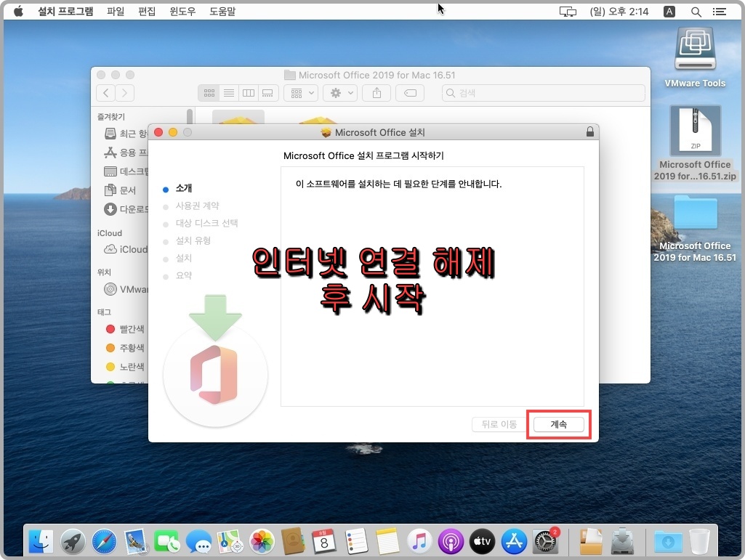Open Apple TV from the Dock
The height and width of the screenshot is (560, 745).
[x=481, y=541]
